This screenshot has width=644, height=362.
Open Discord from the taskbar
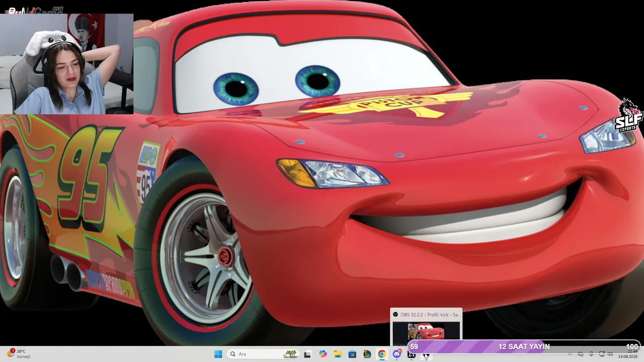(397, 354)
